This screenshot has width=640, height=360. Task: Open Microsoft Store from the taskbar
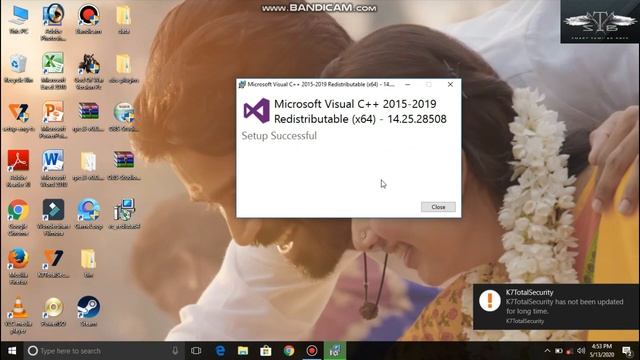tap(266, 351)
